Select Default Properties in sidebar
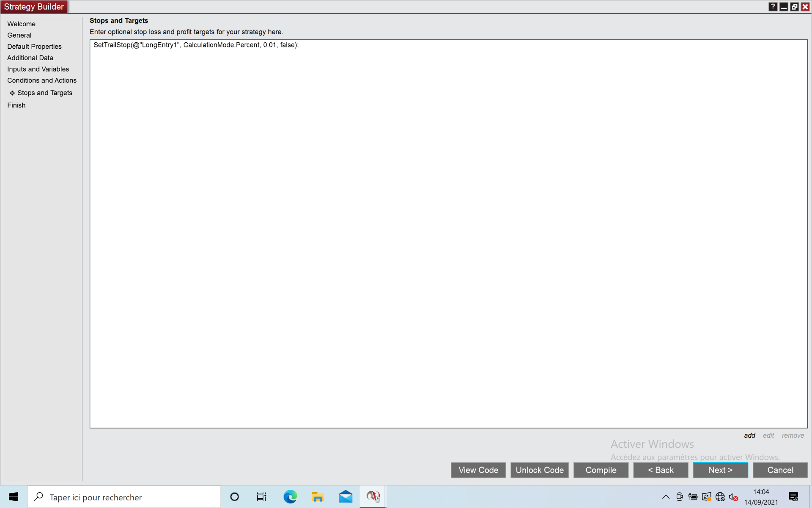The height and width of the screenshot is (508, 812). [34, 47]
